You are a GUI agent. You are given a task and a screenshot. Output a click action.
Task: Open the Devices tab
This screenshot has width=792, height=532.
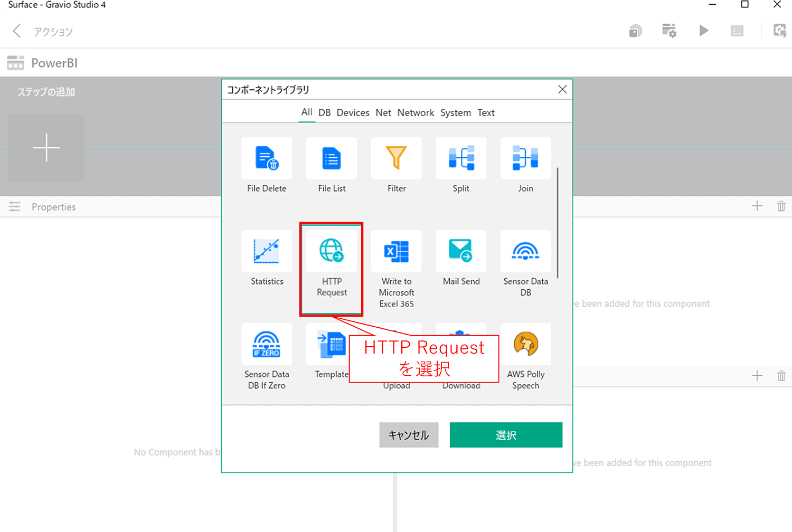pyautogui.click(x=353, y=112)
